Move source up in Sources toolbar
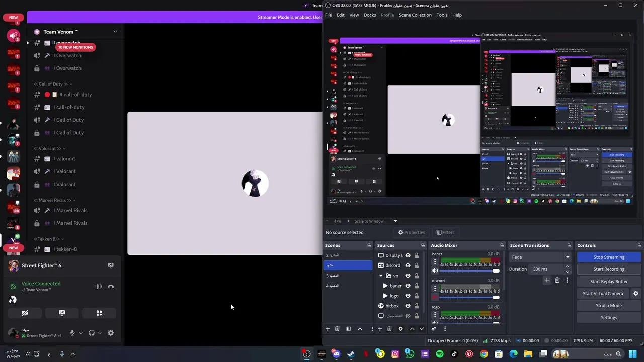The width and height of the screenshot is (644, 362). pos(412,329)
